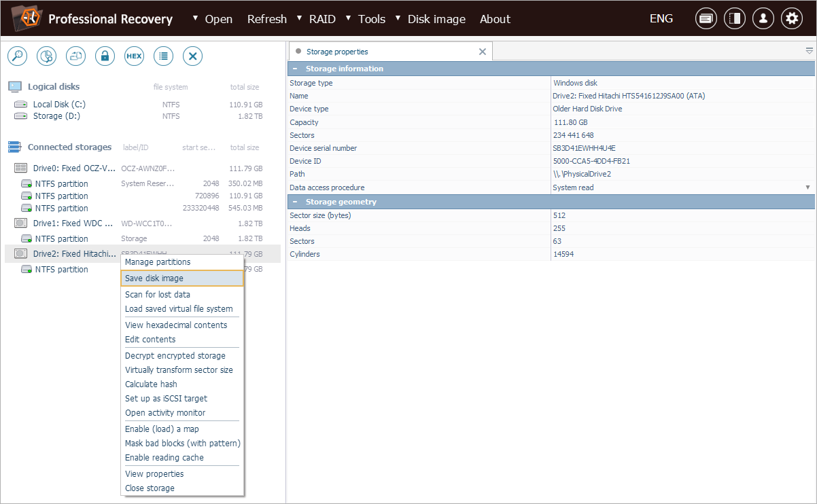
Task: Choose Virtually transform sector size
Action: coord(182,370)
